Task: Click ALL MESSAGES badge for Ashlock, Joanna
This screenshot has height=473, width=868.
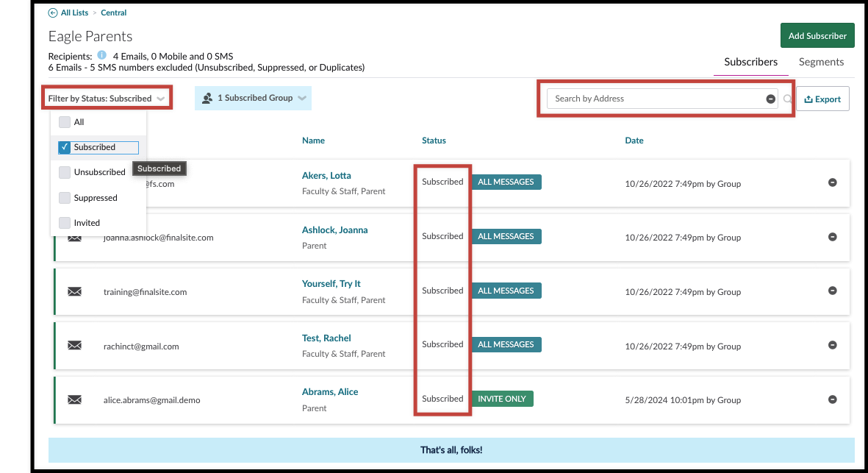Action: (506, 237)
